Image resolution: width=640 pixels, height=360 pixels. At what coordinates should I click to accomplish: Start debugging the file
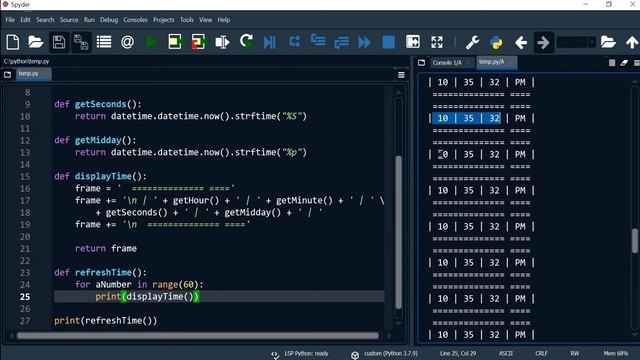270,42
